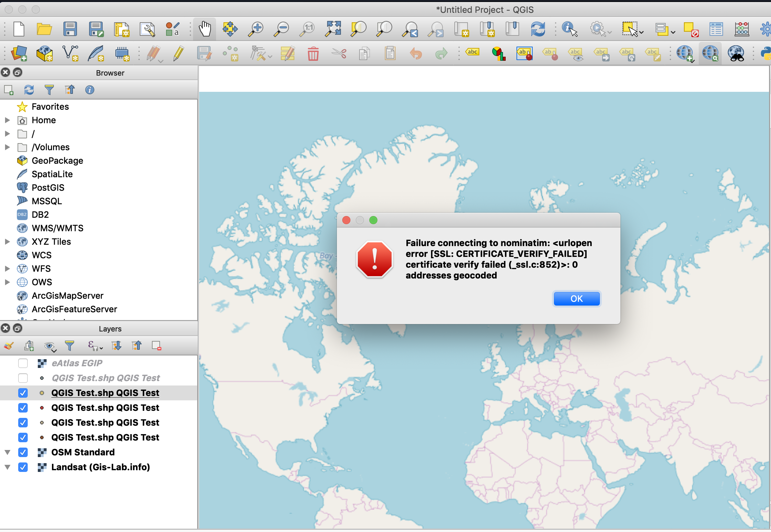Filter the Browser panel contents
Viewport: 771px width, 532px height.
click(x=49, y=90)
